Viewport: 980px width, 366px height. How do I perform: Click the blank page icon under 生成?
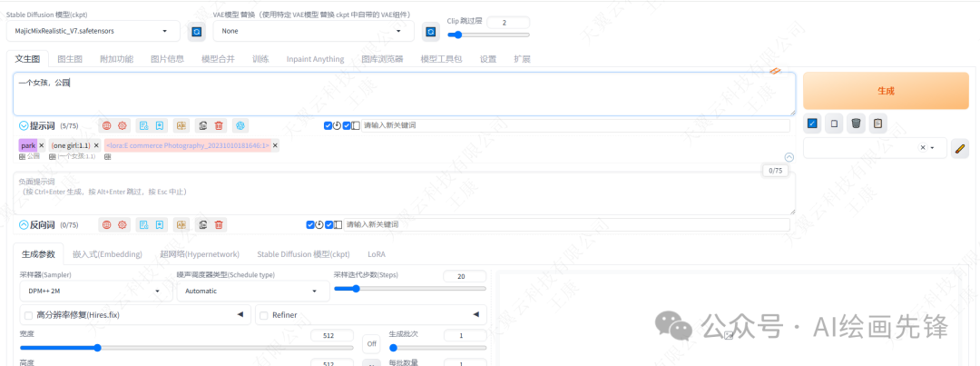tap(834, 124)
